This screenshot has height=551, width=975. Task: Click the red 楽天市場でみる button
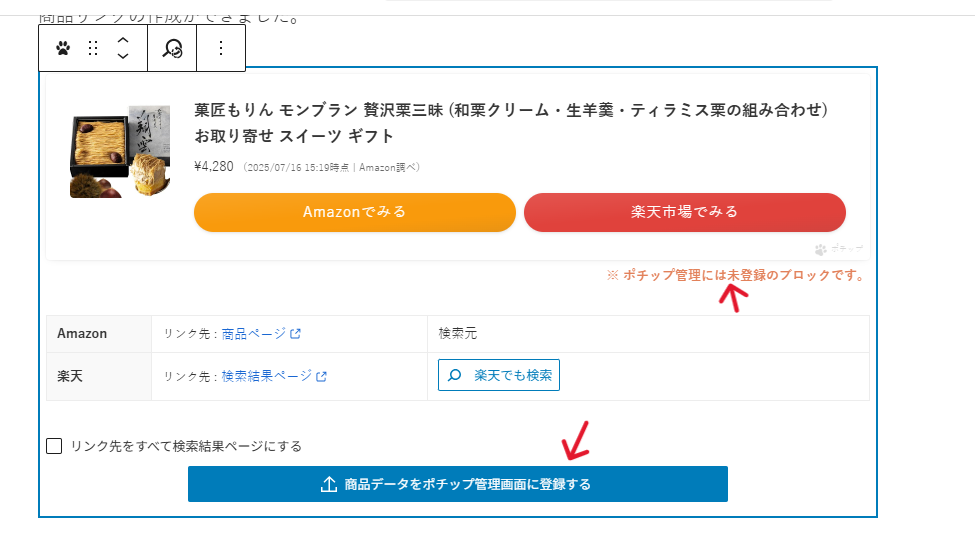[x=685, y=212]
